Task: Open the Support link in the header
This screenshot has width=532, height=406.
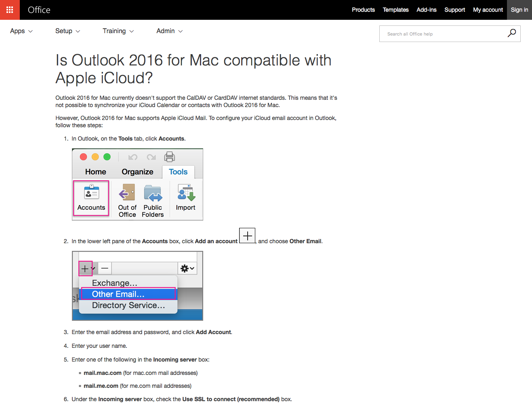Action: click(455, 10)
